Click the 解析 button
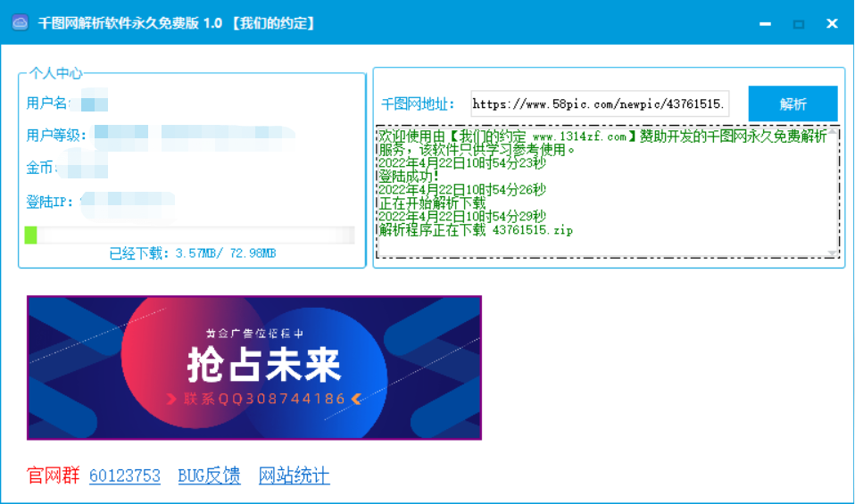 pyautogui.click(x=793, y=103)
